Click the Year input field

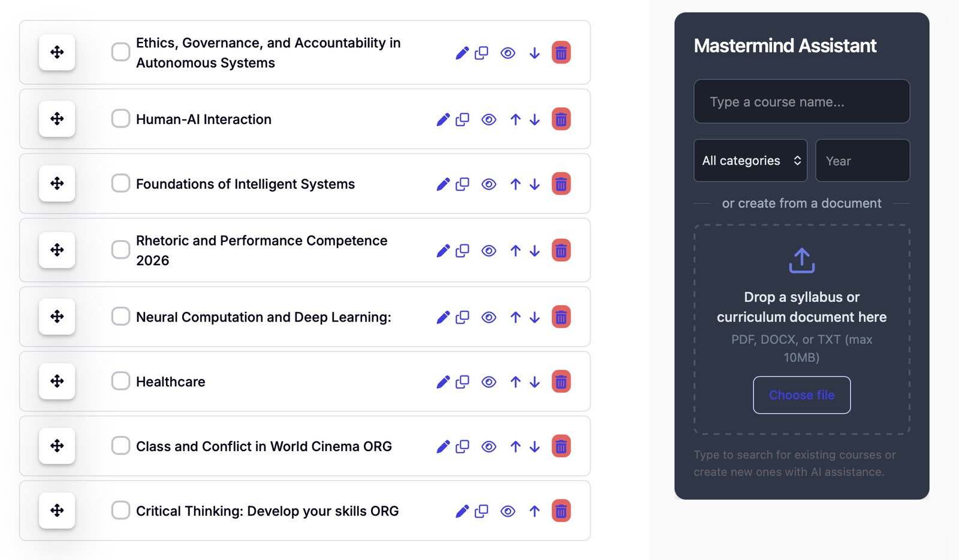coord(863,161)
